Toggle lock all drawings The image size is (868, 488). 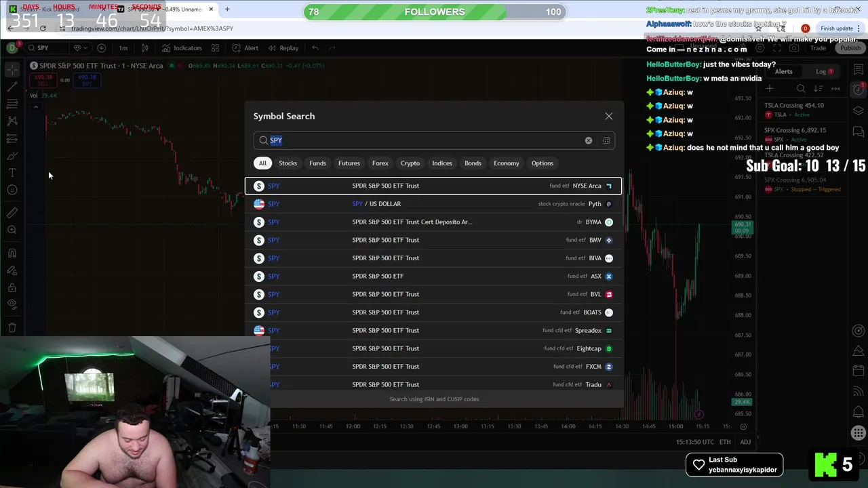12,287
